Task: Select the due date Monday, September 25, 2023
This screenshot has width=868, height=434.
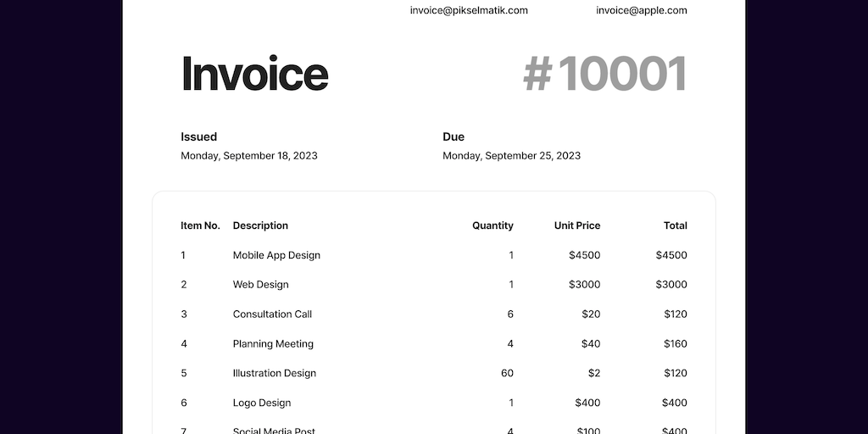Action: (x=511, y=156)
